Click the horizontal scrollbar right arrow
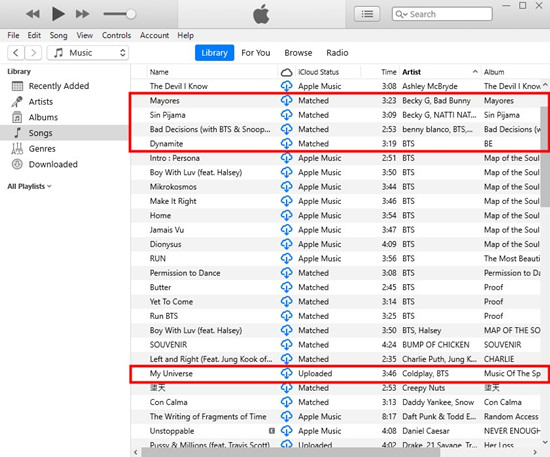The width and height of the screenshot is (550, 457). pyautogui.click(x=535, y=452)
